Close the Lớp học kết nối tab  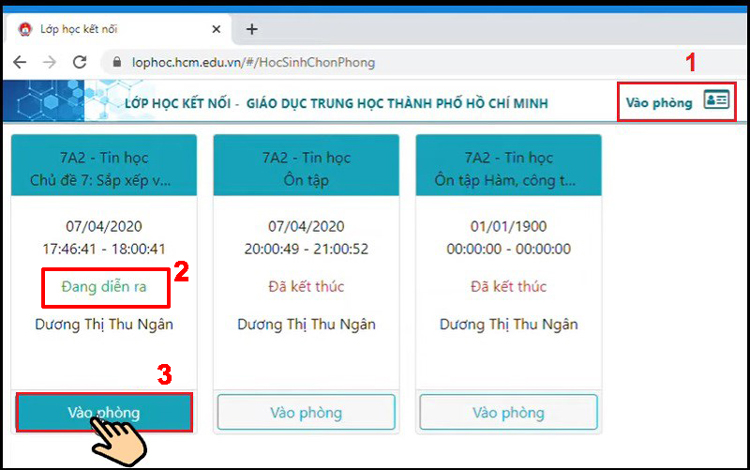[216, 30]
